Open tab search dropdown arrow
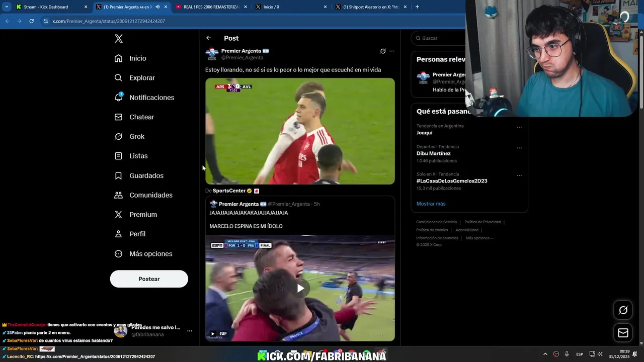 pyautogui.click(x=7, y=7)
